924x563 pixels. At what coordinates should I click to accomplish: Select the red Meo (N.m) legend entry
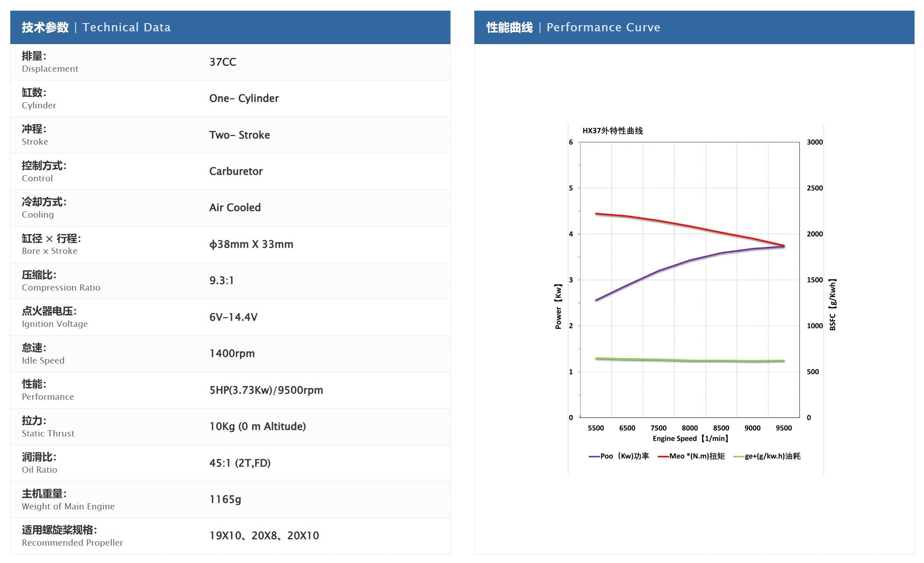pos(691,456)
